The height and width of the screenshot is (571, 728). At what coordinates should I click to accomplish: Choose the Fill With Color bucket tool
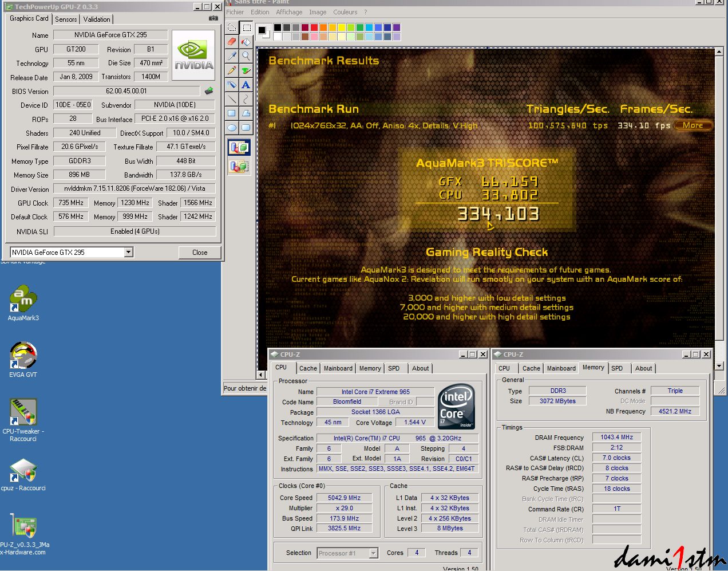[x=246, y=42]
